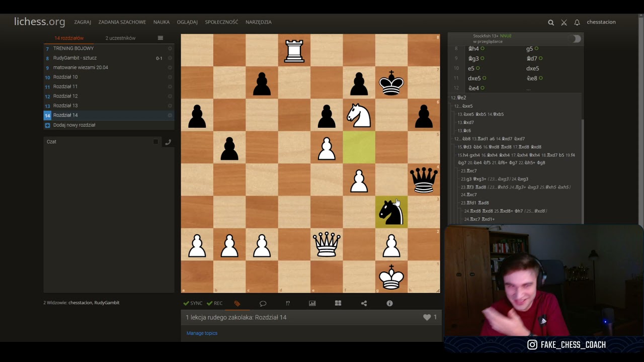
Task: Open the ZAGRAJ menu
Action: point(83,22)
